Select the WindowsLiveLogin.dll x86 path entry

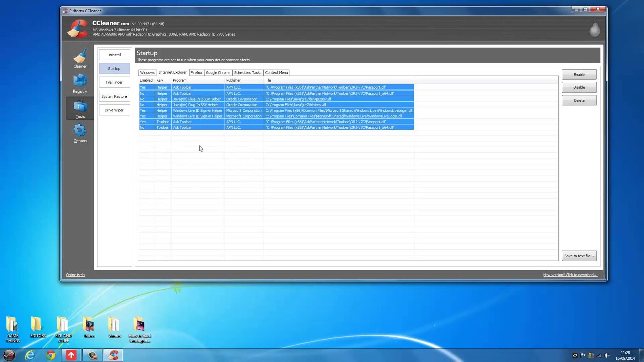(x=338, y=110)
